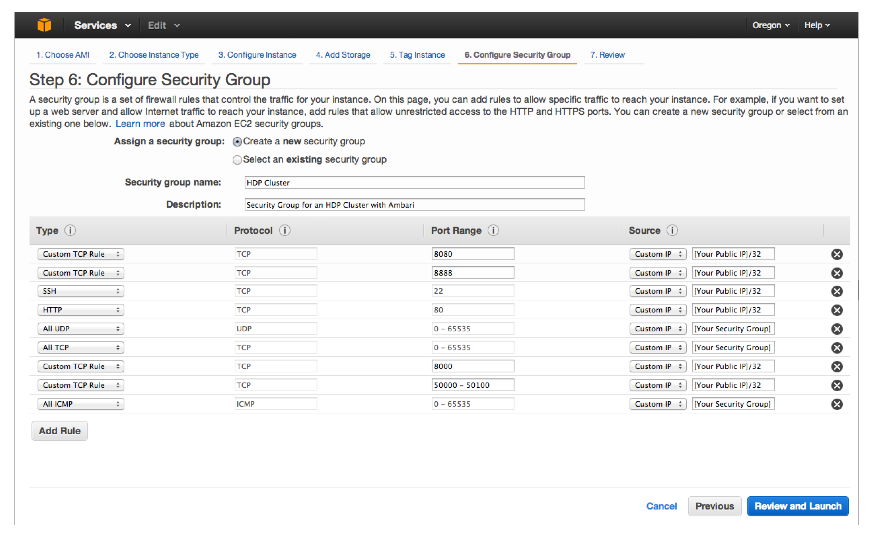The image size is (878, 549).
Task: Open the HTTP rule type dropdown
Action: pyautogui.click(x=81, y=310)
